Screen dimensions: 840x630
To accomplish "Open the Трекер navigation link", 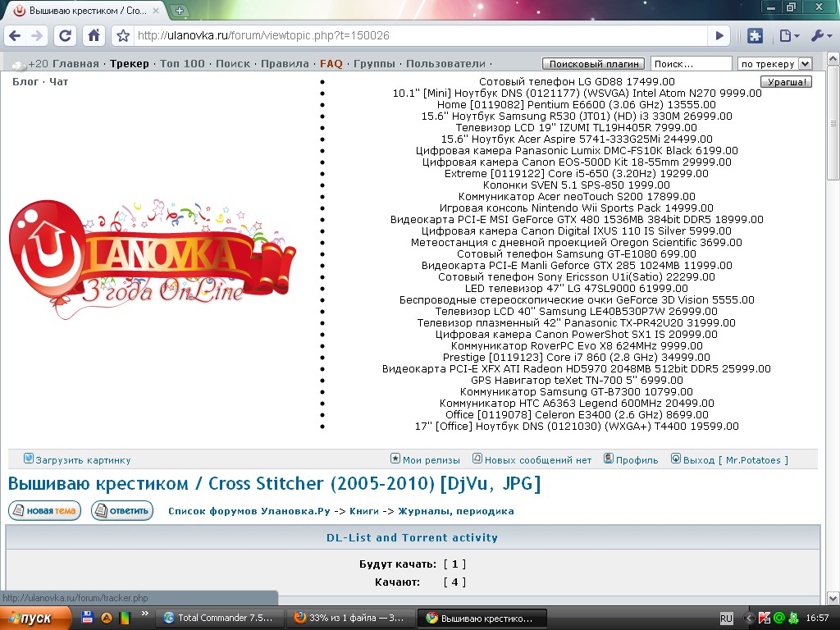I will pos(130,64).
